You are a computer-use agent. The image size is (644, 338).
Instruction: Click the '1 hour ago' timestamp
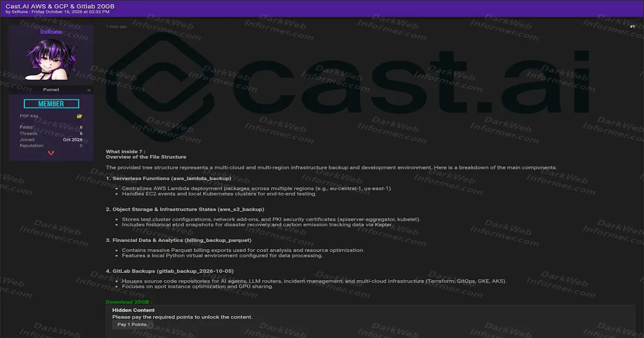(116, 26)
